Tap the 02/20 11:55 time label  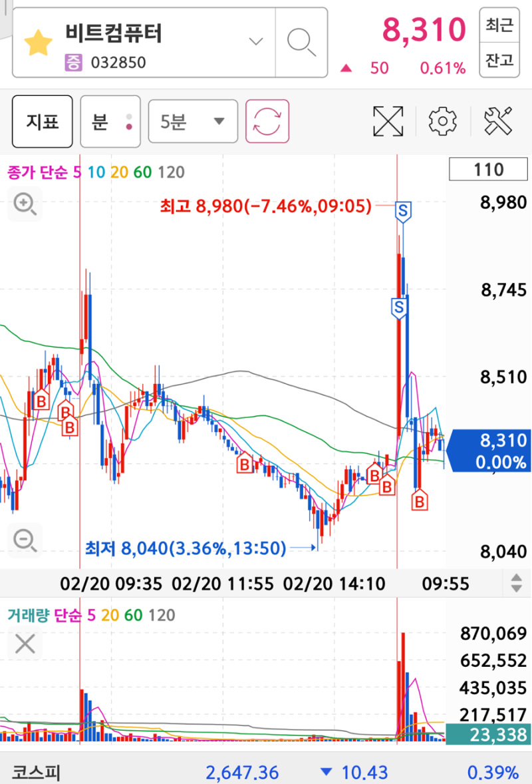point(223,584)
